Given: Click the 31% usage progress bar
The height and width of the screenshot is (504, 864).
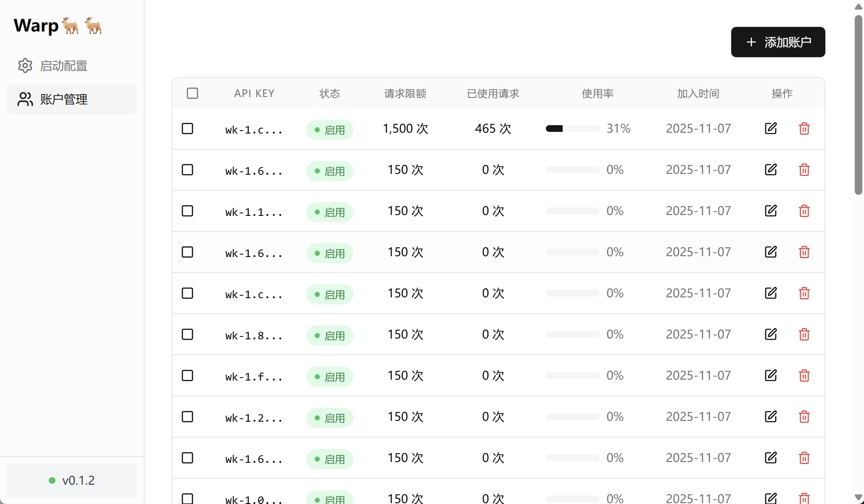Looking at the screenshot, I should click(x=572, y=129).
